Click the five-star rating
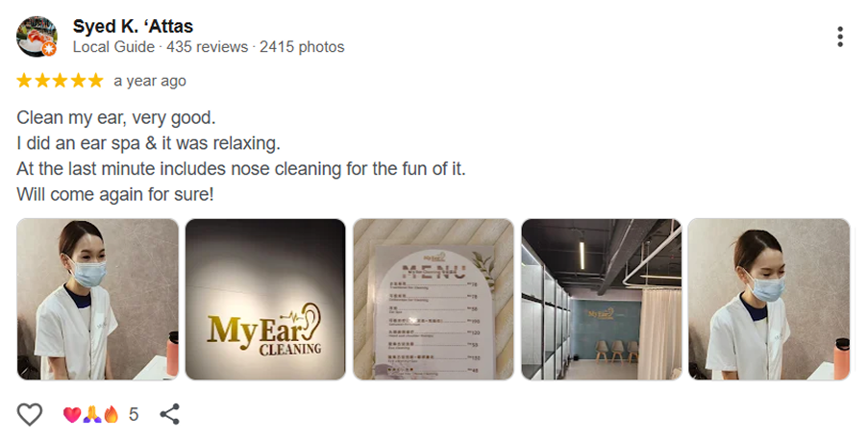The width and height of the screenshot is (868, 440). (60, 81)
